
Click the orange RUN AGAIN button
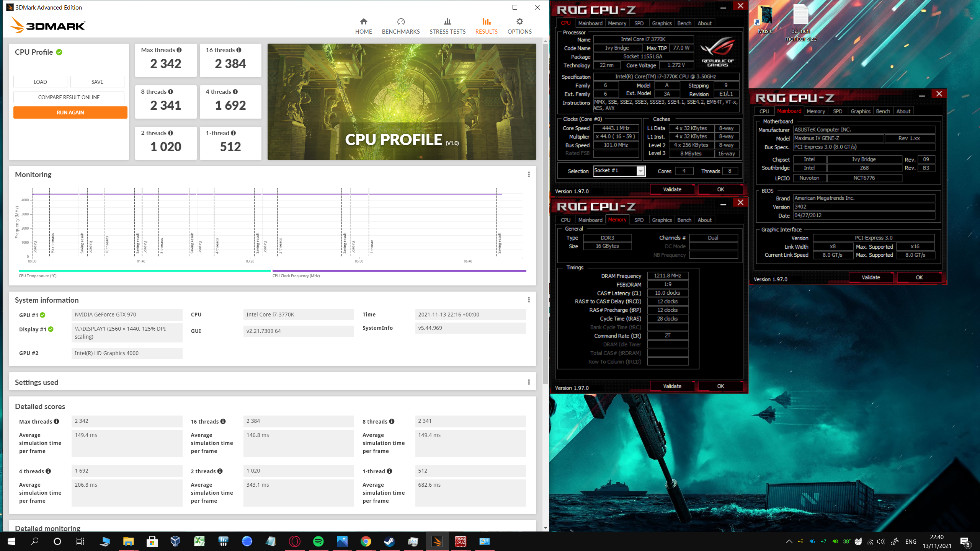point(70,112)
